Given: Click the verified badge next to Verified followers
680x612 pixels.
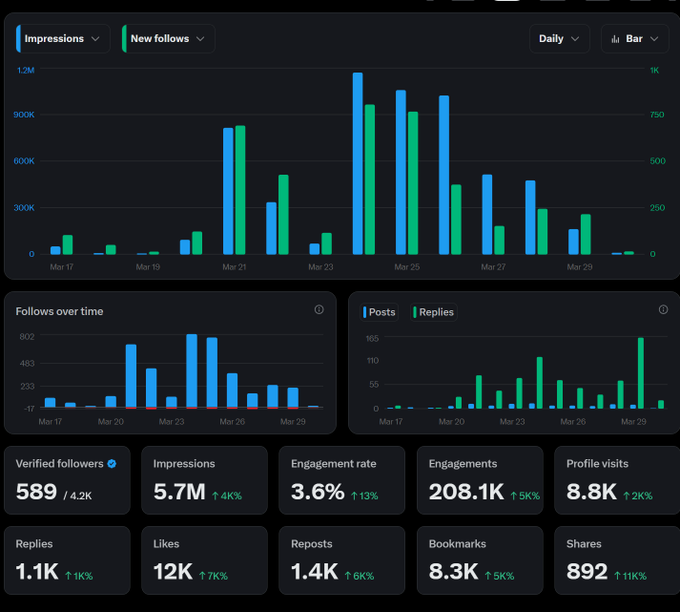Looking at the screenshot, I should tap(112, 464).
